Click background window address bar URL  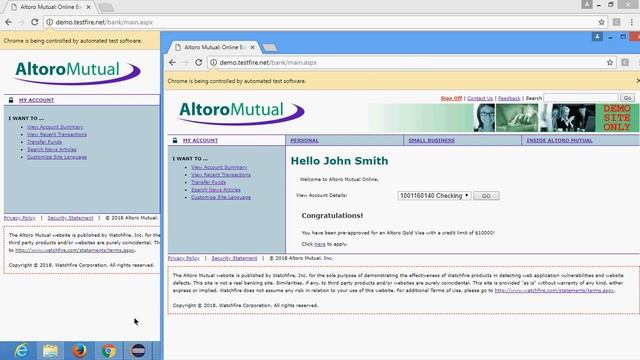pyautogui.click(x=104, y=22)
